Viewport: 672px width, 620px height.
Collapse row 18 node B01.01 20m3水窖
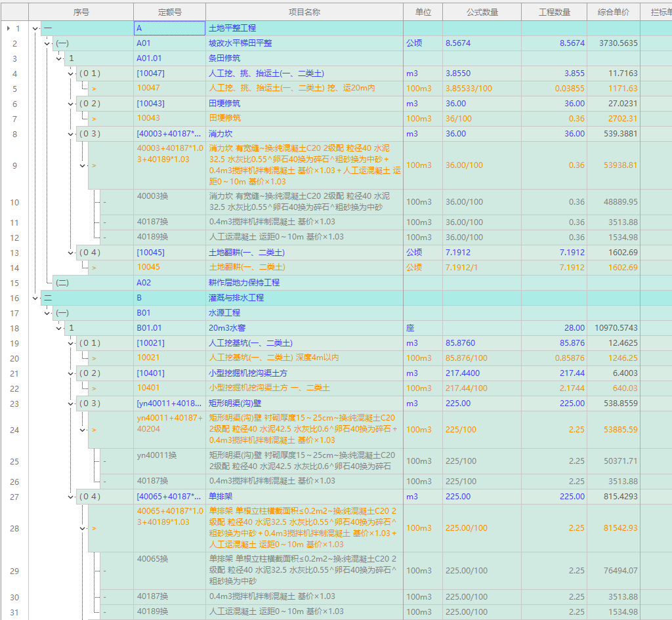59,329
